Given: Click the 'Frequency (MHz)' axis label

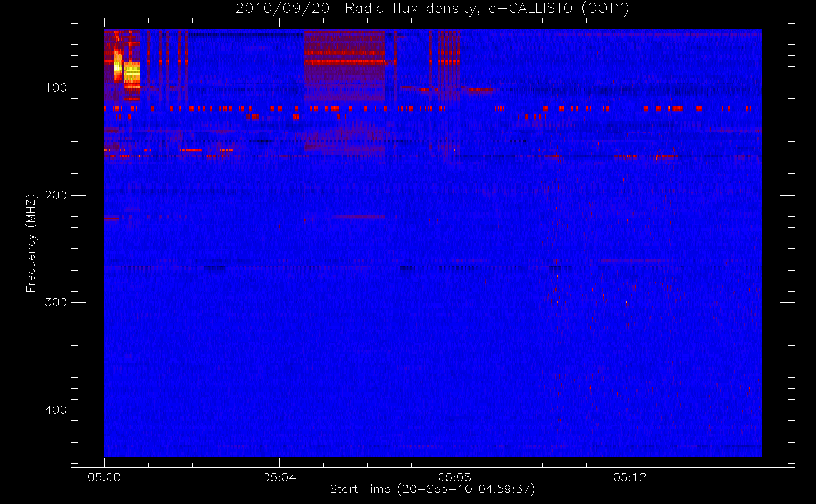Looking at the screenshot, I should point(31,243).
